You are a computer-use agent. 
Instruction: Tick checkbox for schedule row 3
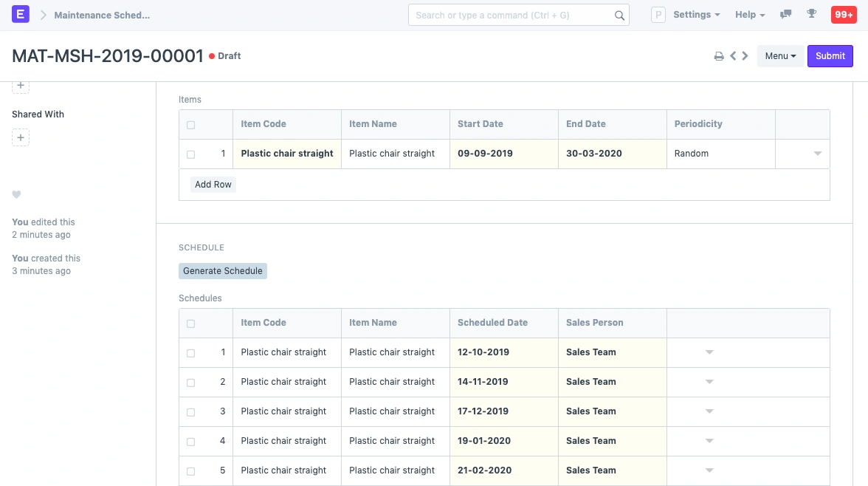(x=191, y=412)
